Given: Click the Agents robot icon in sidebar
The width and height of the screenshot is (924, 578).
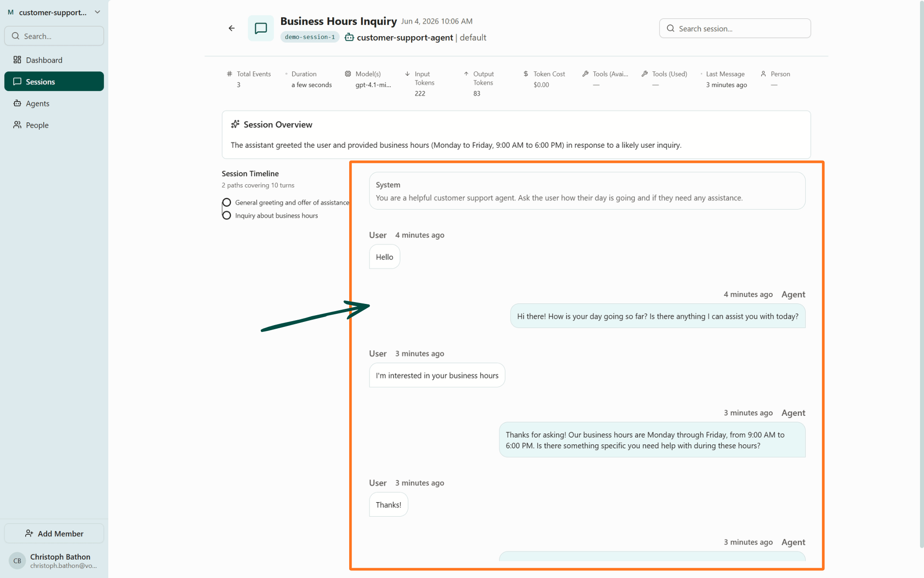Looking at the screenshot, I should 17,103.
